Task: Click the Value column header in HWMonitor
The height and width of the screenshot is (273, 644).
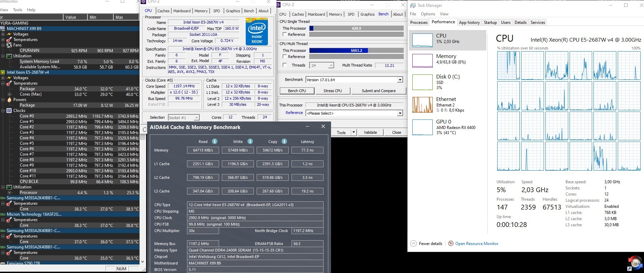Action: click(76, 17)
